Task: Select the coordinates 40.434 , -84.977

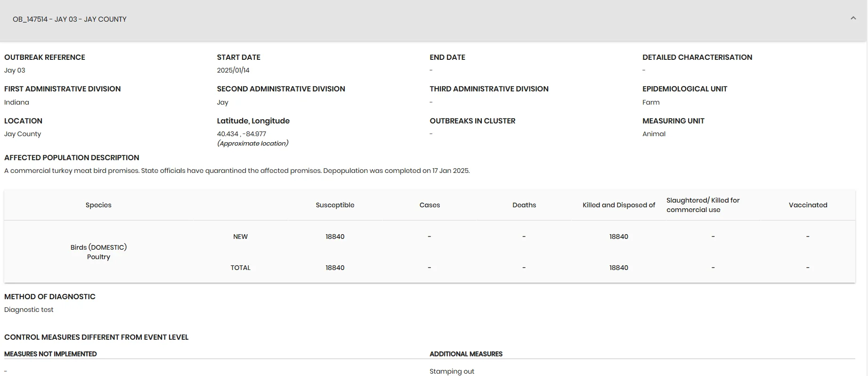Action: tap(242, 134)
